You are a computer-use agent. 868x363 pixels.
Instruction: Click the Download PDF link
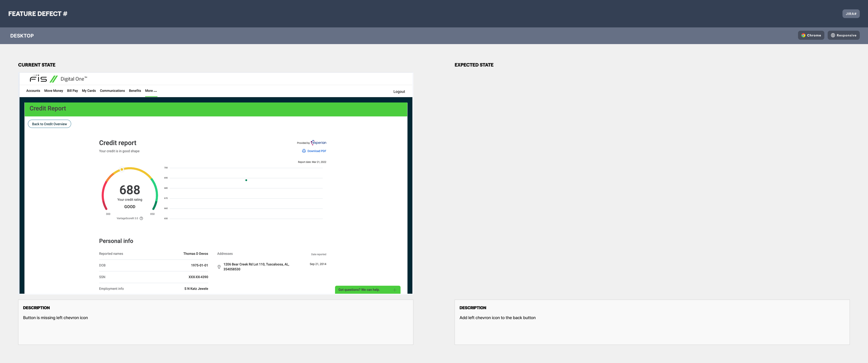coord(317,151)
